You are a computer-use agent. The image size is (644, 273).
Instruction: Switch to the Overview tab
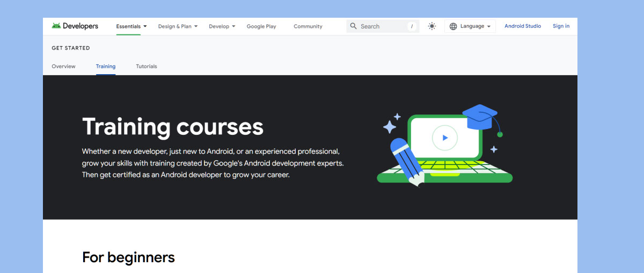click(x=63, y=67)
